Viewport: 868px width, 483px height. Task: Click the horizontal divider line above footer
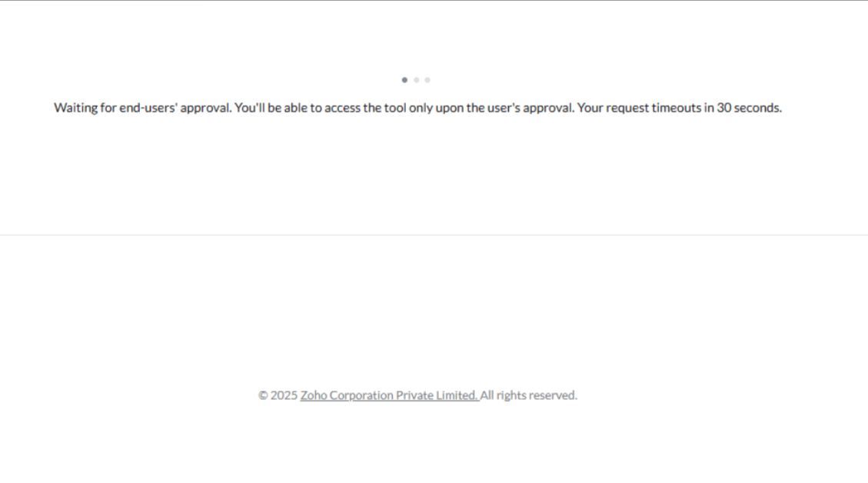(x=434, y=235)
